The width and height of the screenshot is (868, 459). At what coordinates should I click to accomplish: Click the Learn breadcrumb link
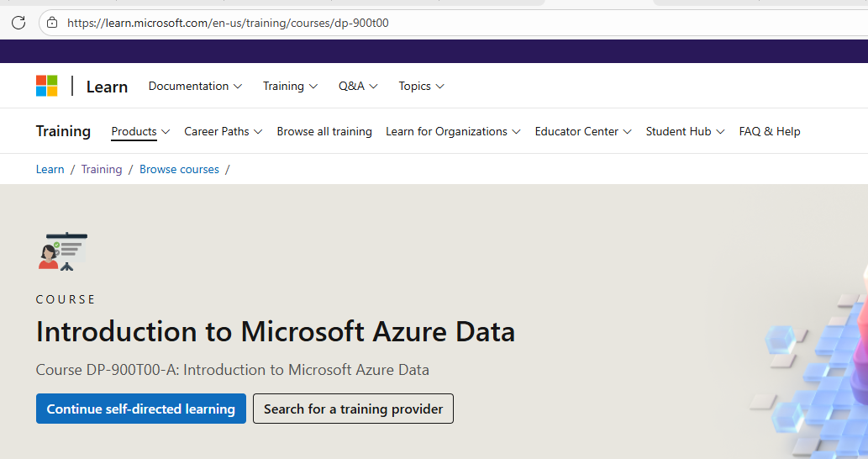pyautogui.click(x=50, y=169)
